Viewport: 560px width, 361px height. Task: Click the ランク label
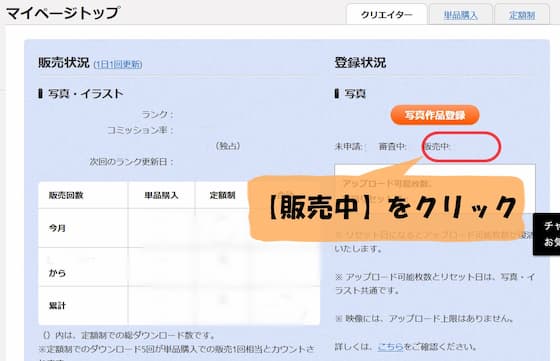coord(157,114)
